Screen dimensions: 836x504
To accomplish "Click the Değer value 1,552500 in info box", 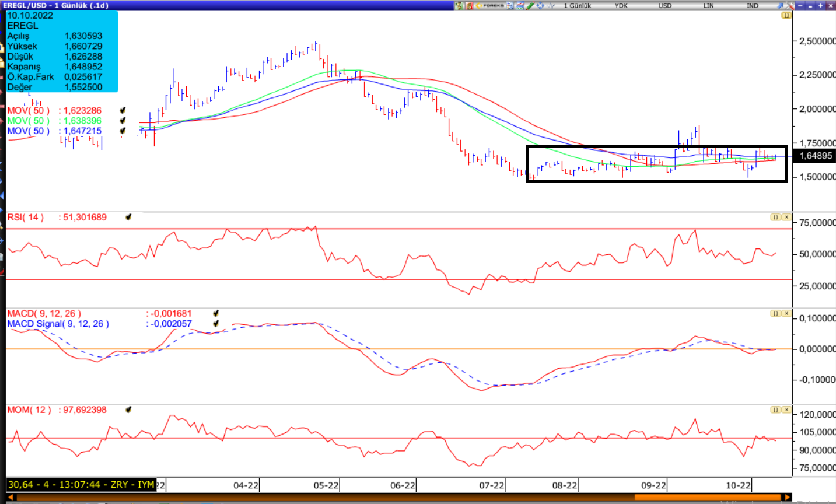I will [83, 87].
